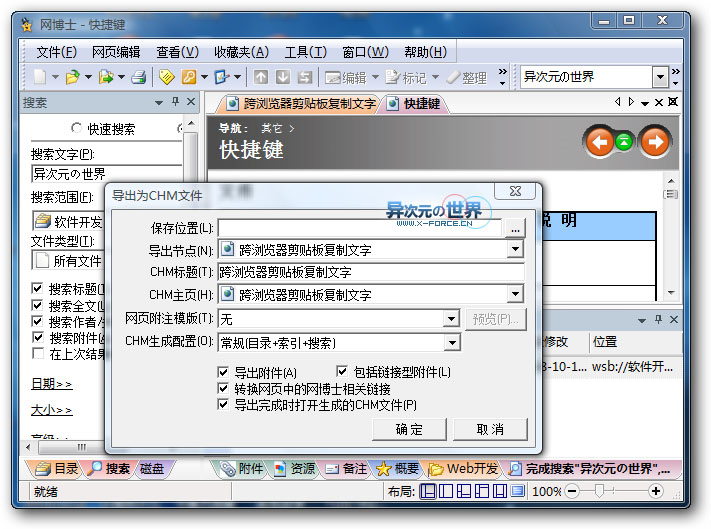Image resolution: width=711 pixels, height=529 pixels.
Task: Pin the 搜索 panel
Action: pyautogui.click(x=175, y=102)
